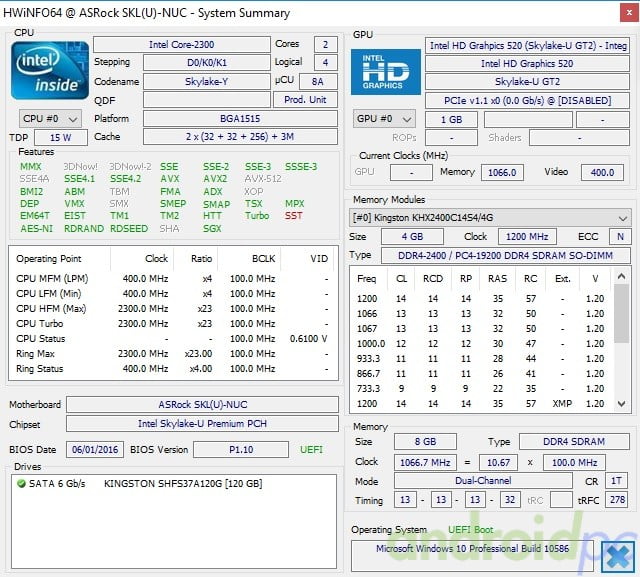Click the ECC value N

coord(620,237)
